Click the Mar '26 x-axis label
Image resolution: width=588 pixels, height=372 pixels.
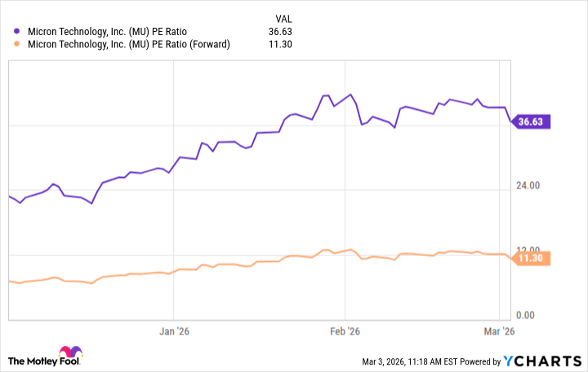click(x=498, y=331)
